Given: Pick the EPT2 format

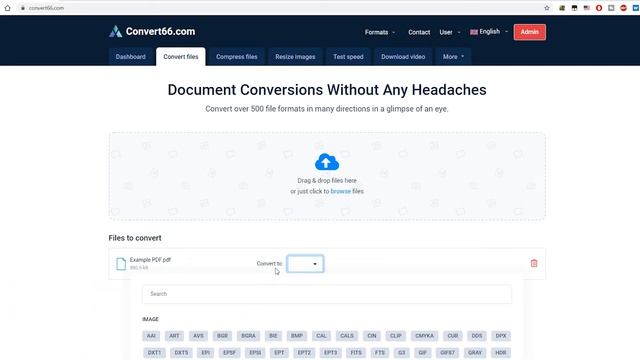Looking at the screenshot, I should pyautogui.click(x=304, y=352).
